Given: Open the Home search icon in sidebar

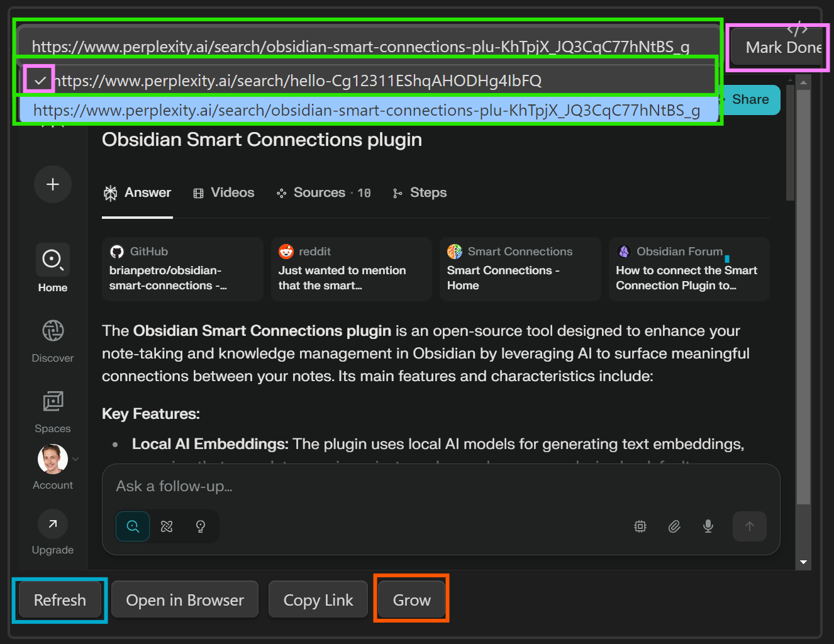Looking at the screenshot, I should (53, 260).
